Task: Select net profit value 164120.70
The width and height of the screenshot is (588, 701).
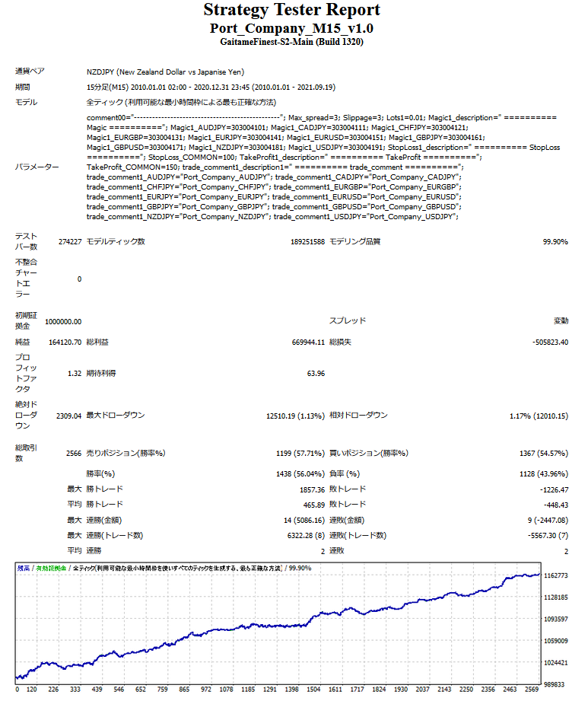Action: [x=65, y=343]
